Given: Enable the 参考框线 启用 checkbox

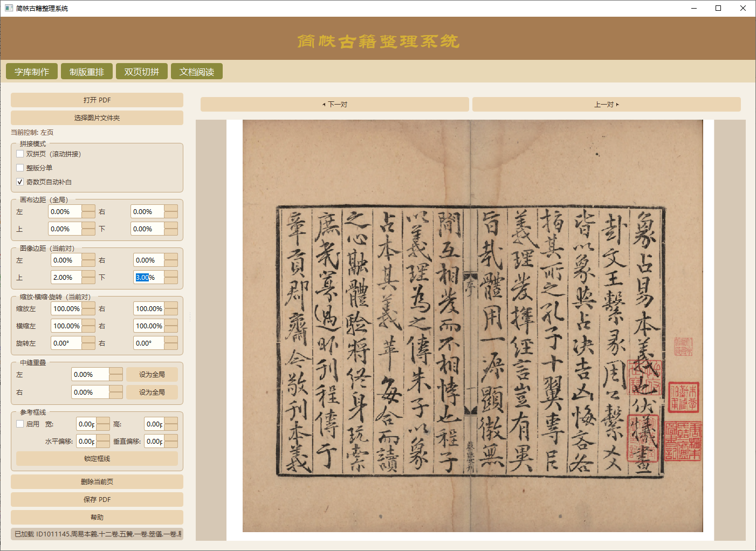Looking at the screenshot, I should tap(20, 424).
